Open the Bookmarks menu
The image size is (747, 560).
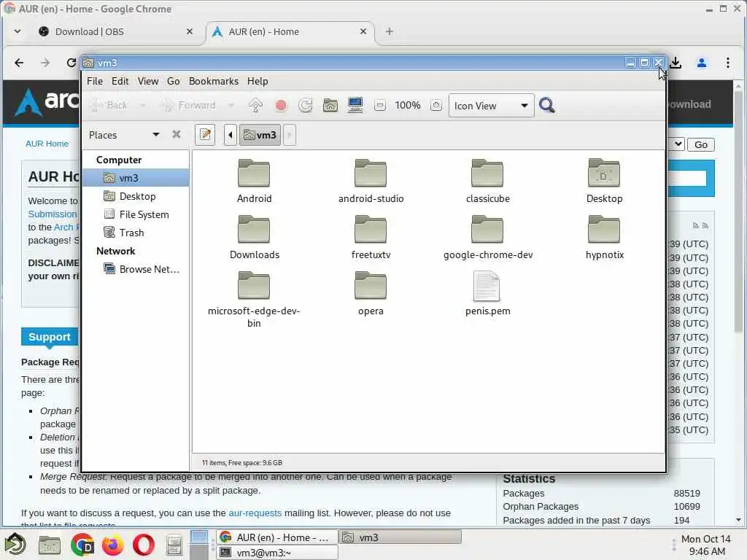coord(214,81)
